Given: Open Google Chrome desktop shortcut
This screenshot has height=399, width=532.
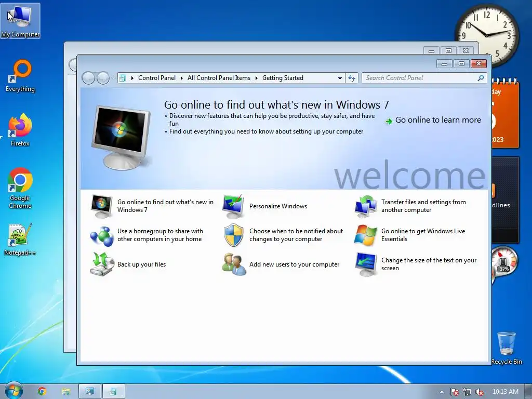Looking at the screenshot, I should 20,188.
